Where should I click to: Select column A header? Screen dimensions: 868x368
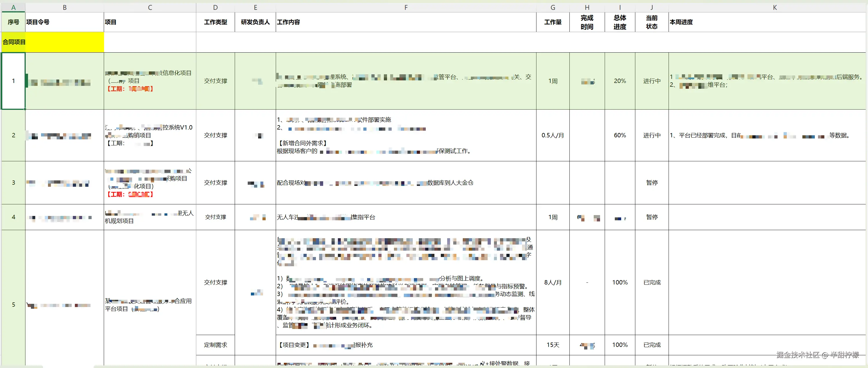click(x=14, y=8)
